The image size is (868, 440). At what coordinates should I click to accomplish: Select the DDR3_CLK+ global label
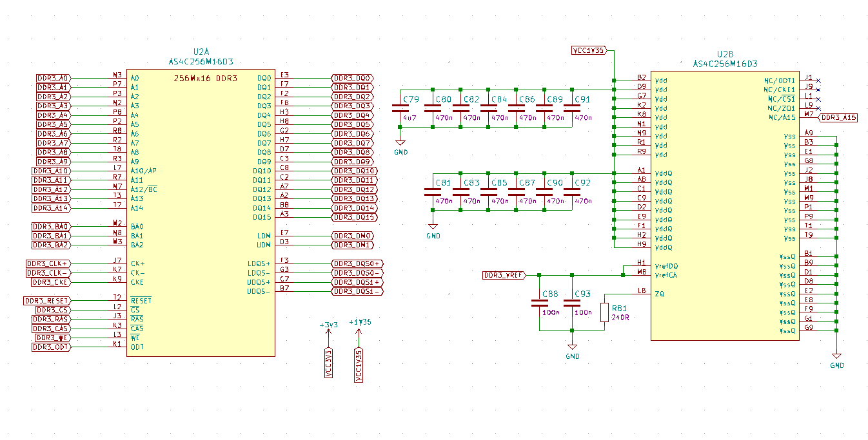[48, 263]
